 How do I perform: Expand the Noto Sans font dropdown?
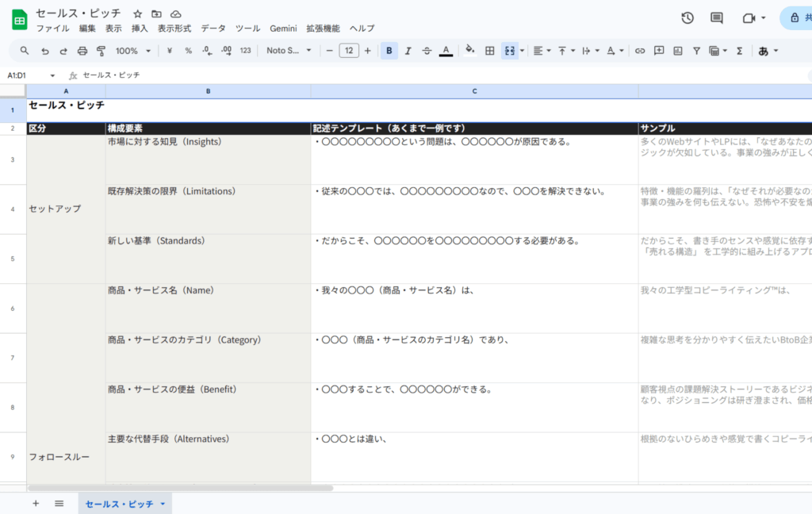(289, 51)
